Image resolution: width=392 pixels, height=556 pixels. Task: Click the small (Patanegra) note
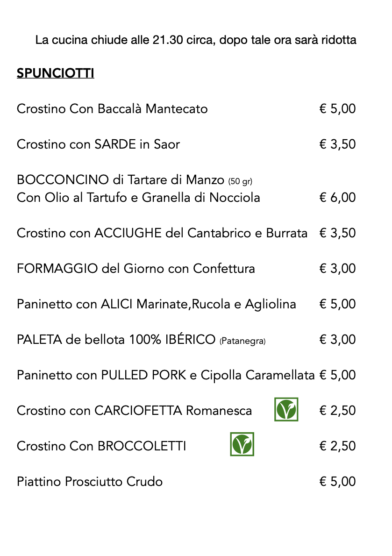point(242,341)
